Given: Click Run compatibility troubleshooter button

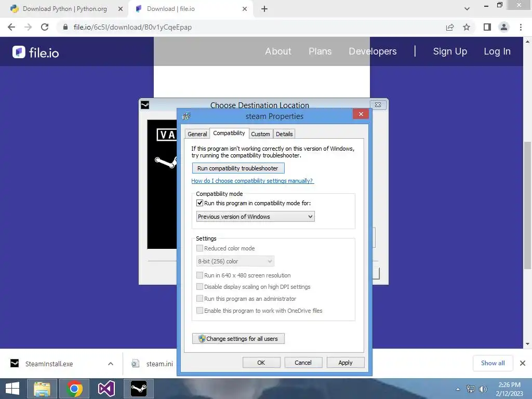Looking at the screenshot, I should [238, 168].
